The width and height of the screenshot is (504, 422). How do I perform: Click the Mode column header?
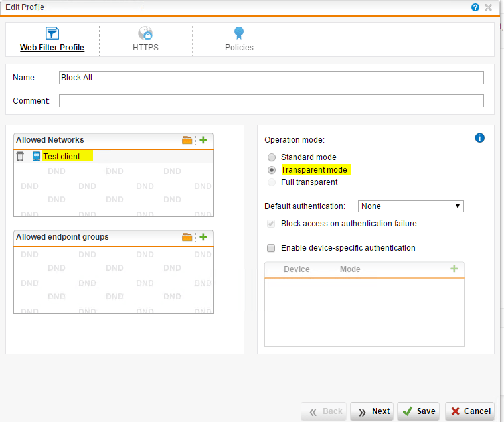(350, 269)
